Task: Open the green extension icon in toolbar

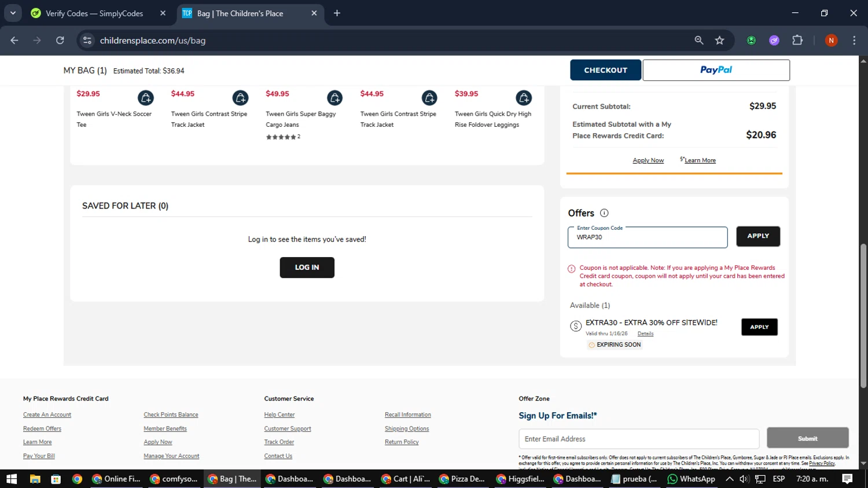Action: coord(751,40)
